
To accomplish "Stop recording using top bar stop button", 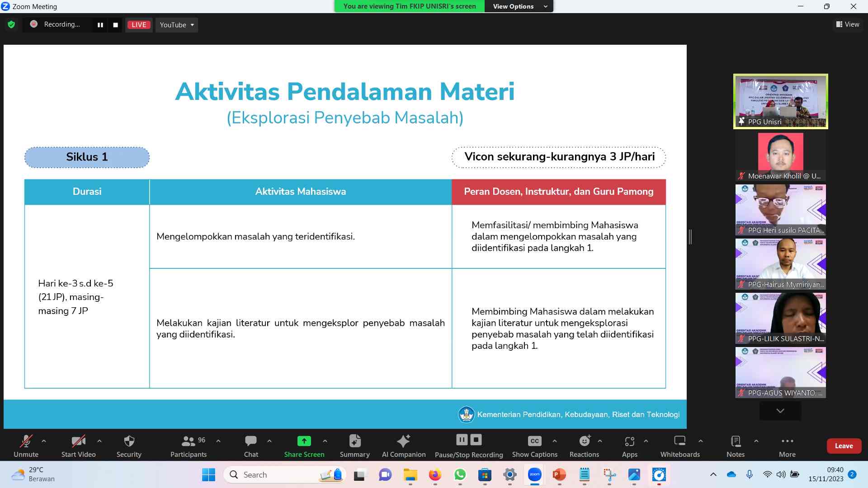I will 115,25.
